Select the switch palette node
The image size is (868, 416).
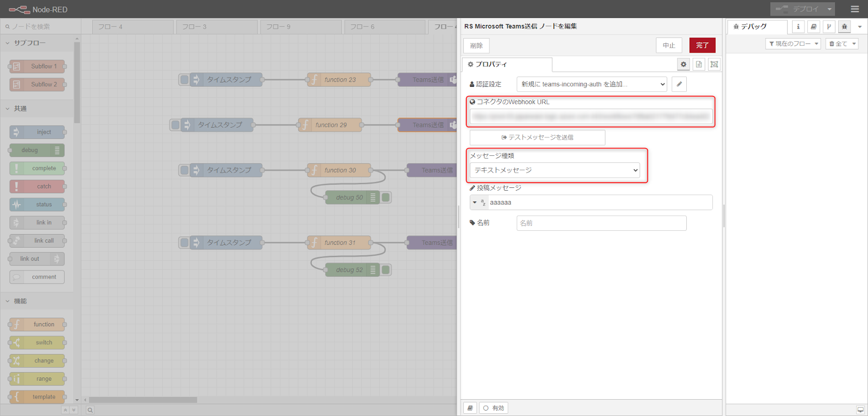pyautogui.click(x=37, y=343)
